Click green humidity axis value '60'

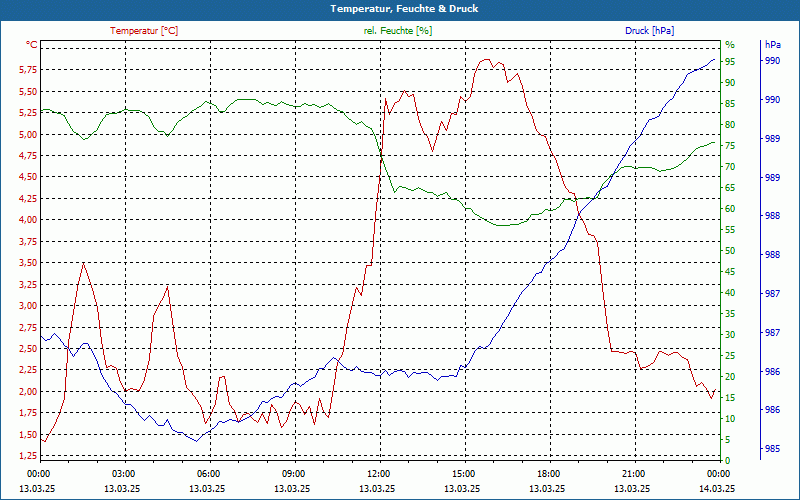point(730,209)
